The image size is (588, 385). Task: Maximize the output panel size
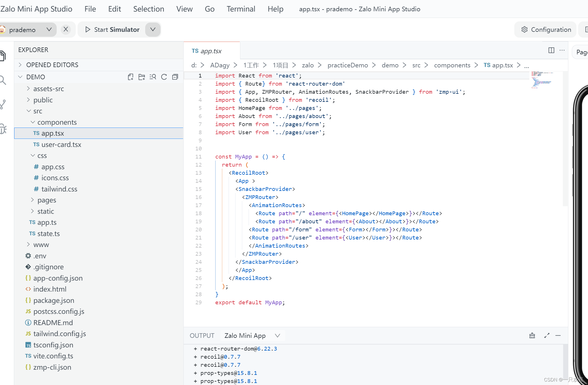(547, 336)
